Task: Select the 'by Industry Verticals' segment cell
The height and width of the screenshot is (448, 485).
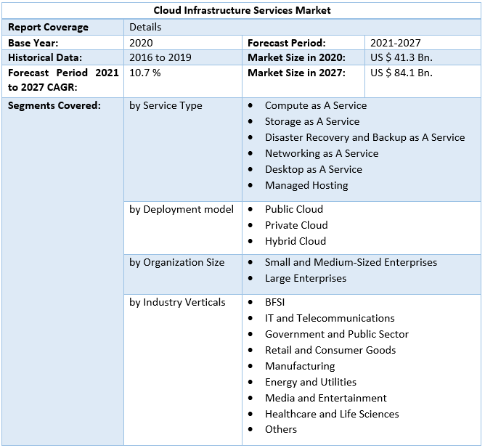Action: coord(177,302)
